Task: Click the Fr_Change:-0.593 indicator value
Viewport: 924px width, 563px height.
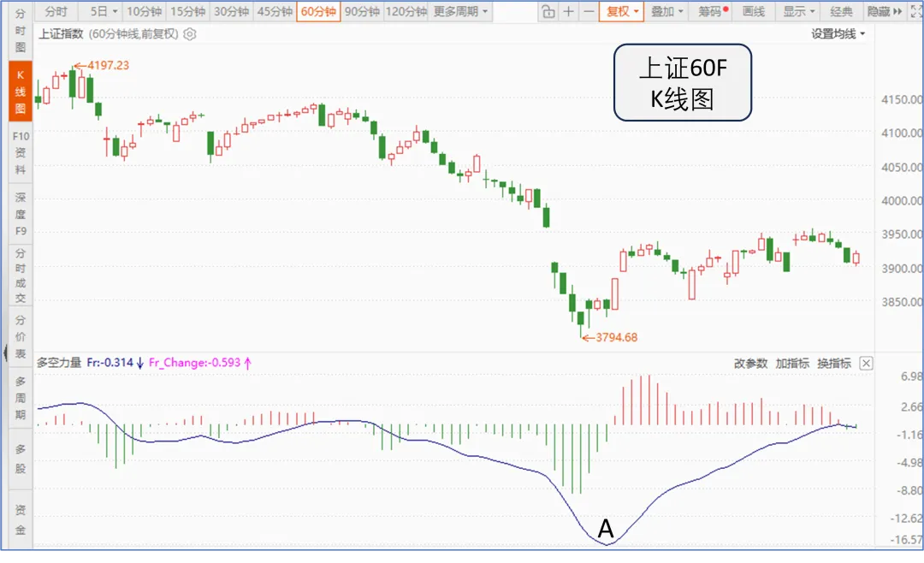Action: click(x=194, y=363)
